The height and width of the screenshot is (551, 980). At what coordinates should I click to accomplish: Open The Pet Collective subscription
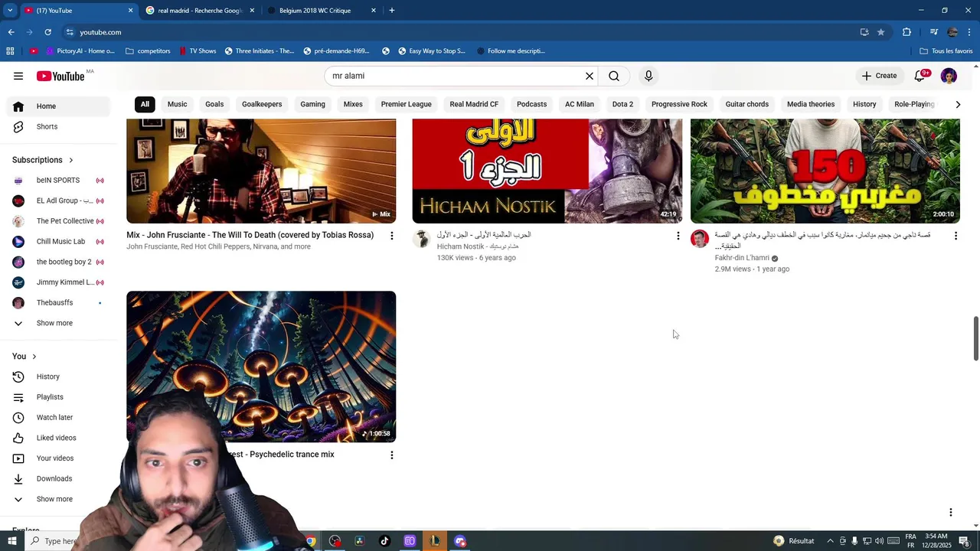(x=57, y=221)
